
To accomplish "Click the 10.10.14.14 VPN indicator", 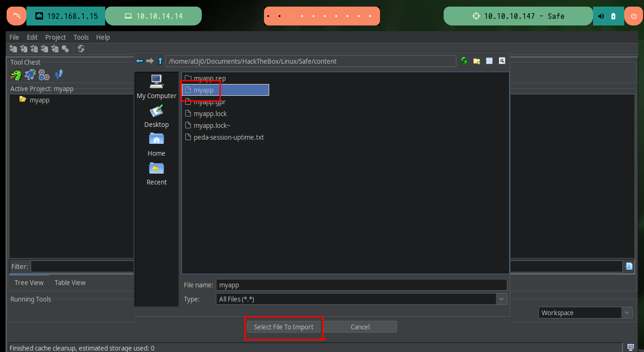I will point(153,16).
